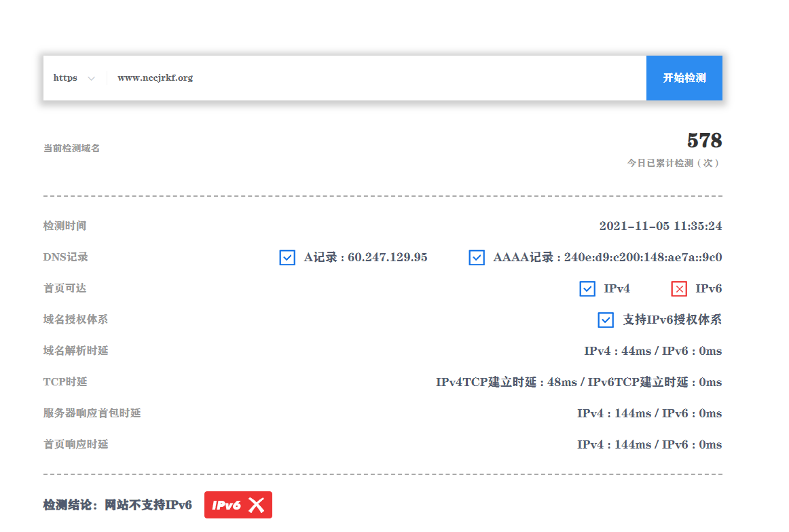The image size is (789, 532).
Task: Click the 当前检测域名 label
Action: [71, 147]
